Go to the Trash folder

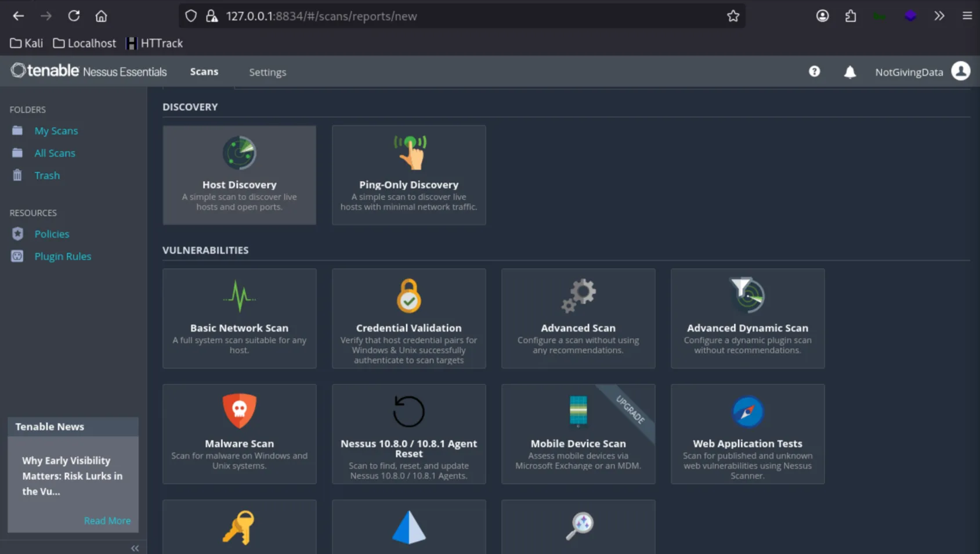[47, 175]
